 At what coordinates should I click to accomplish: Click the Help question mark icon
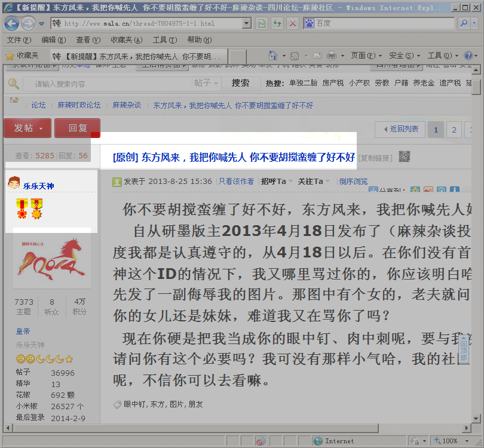pyautogui.click(x=468, y=56)
